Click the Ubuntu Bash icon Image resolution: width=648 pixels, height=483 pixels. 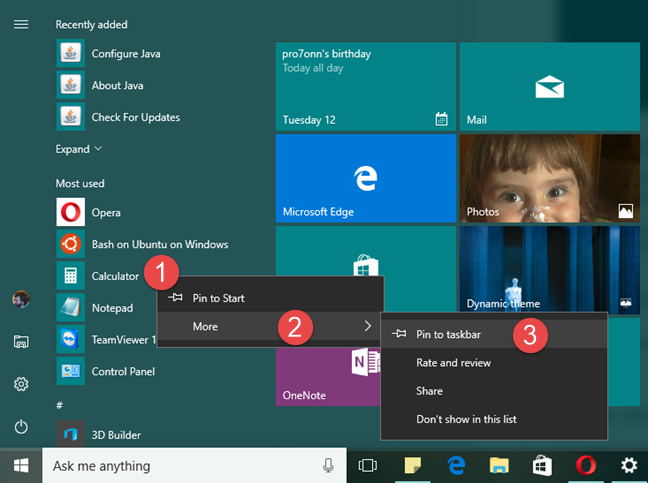[x=71, y=244]
